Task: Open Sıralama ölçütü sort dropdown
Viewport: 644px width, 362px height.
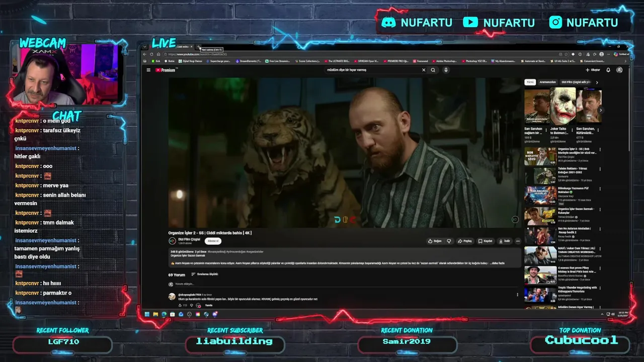Action: pyautogui.click(x=205, y=274)
